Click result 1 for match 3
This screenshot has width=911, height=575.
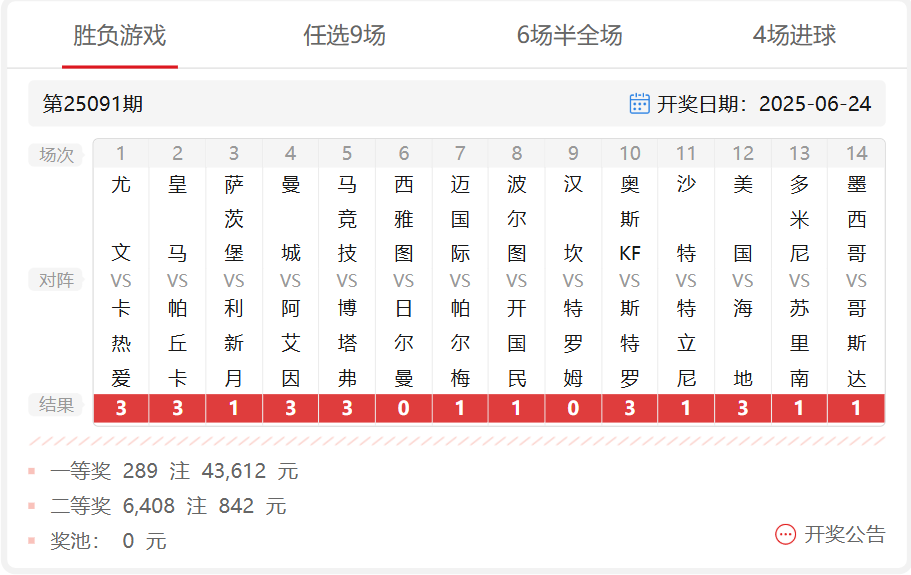234,408
